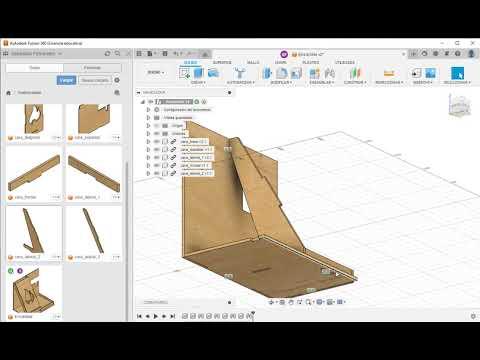This screenshot has width=480, height=360.
Task: Open the Help icon in top bar
Action: (x=458, y=53)
